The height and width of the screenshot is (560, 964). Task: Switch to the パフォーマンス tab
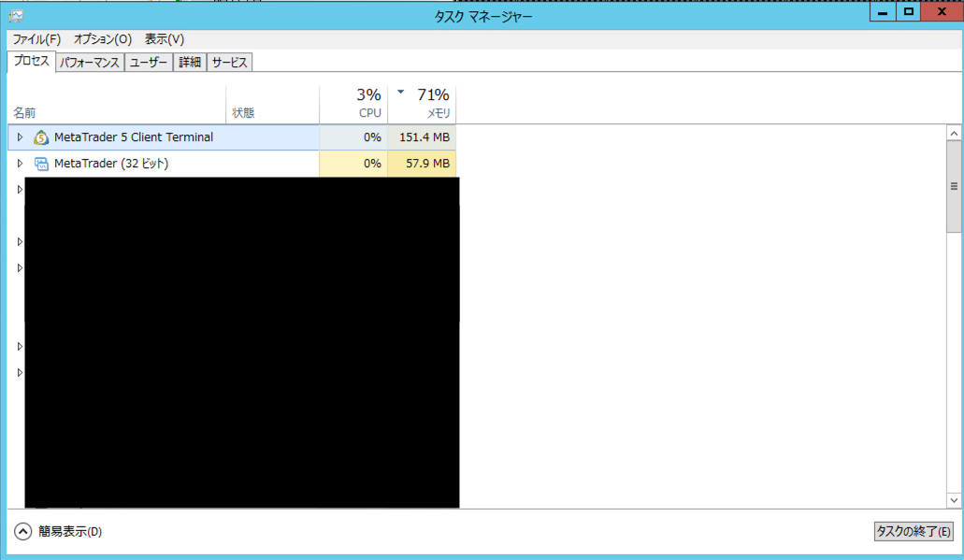90,63
